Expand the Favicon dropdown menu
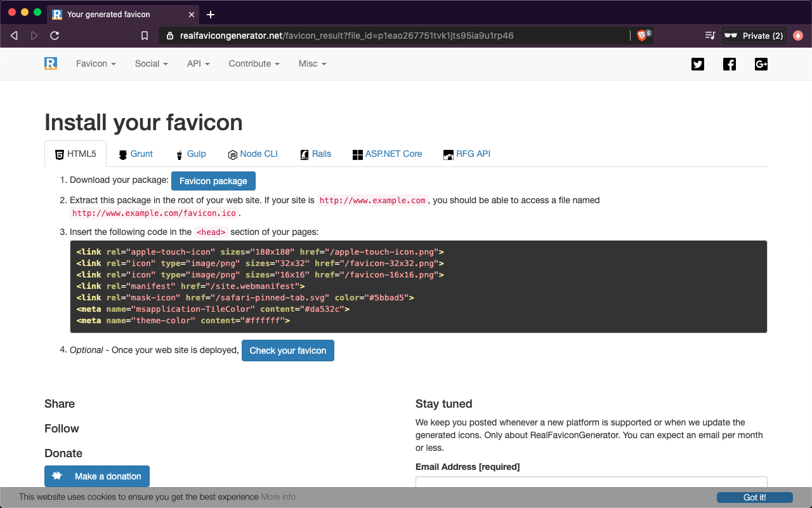This screenshot has width=812, height=508. (96, 63)
